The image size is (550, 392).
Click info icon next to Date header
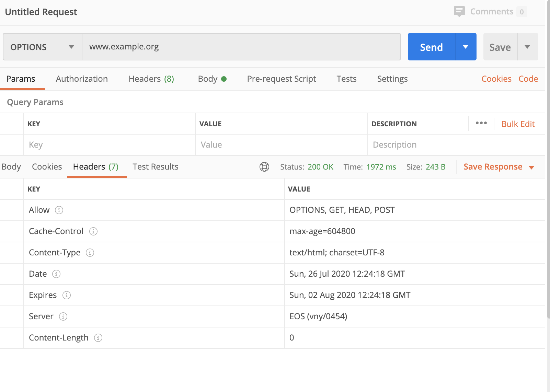pos(56,274)
